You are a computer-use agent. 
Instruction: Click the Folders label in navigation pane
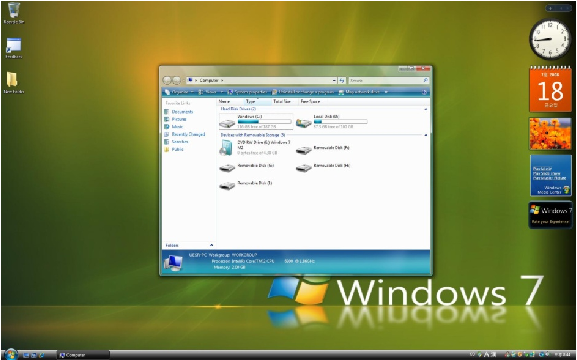(x=172, y=245)
